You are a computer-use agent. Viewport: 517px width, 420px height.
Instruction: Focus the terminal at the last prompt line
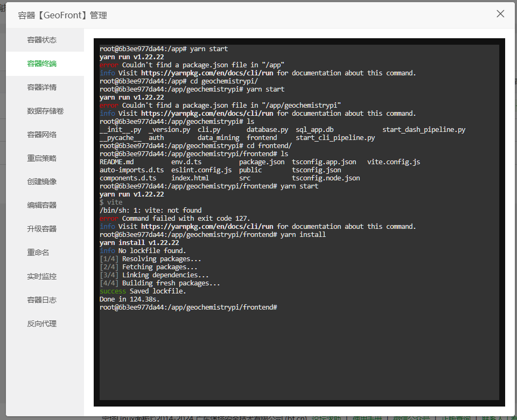pyautogui.click(x=188, y=307)
